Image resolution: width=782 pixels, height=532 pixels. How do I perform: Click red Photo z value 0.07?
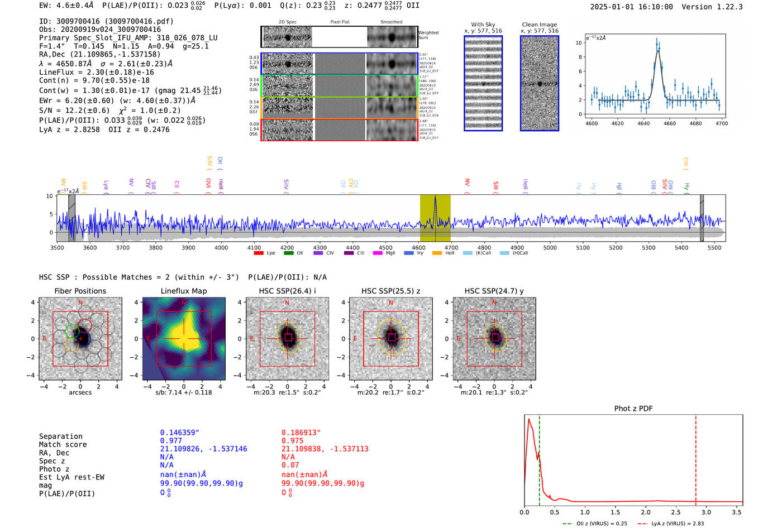click(x=290, y=465)
